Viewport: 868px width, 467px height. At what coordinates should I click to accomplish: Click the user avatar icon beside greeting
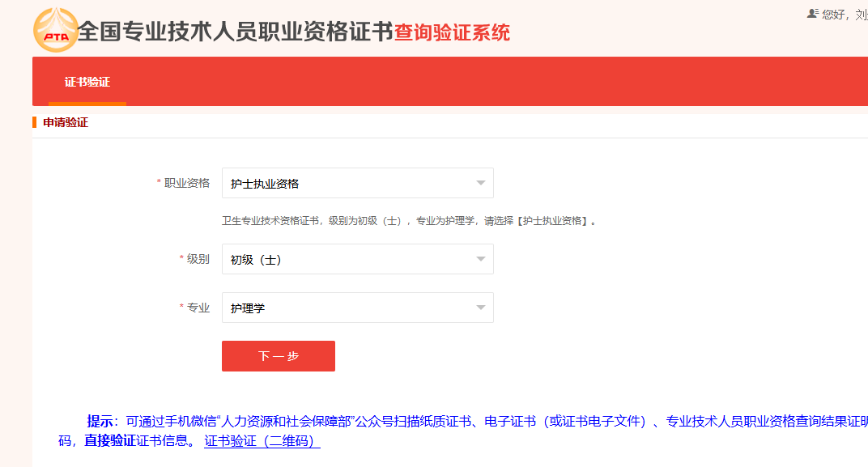[813, 13]
